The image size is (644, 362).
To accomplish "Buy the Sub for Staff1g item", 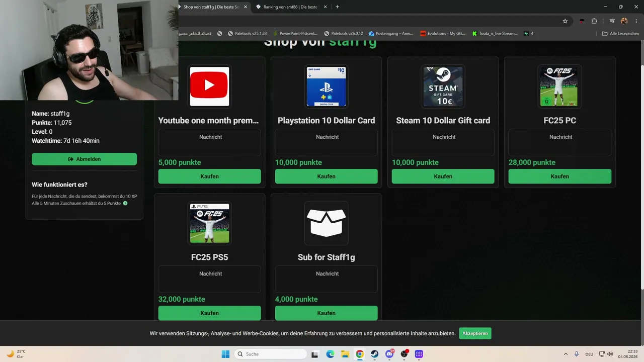I will pos(326,313).
